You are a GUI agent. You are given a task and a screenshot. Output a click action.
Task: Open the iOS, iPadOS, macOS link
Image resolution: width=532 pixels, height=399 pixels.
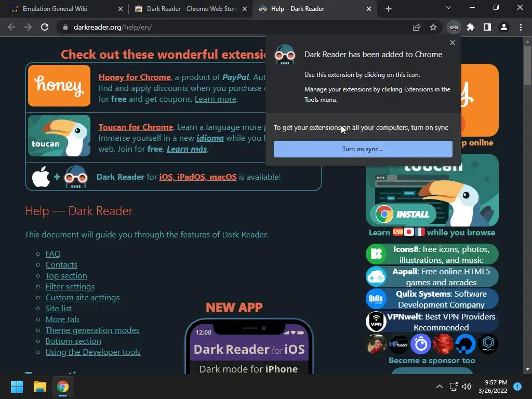(x=198, y=177)
